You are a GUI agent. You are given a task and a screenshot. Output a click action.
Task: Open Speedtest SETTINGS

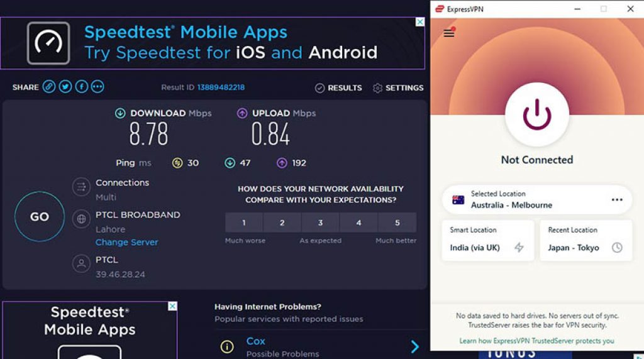pos(398,88)
